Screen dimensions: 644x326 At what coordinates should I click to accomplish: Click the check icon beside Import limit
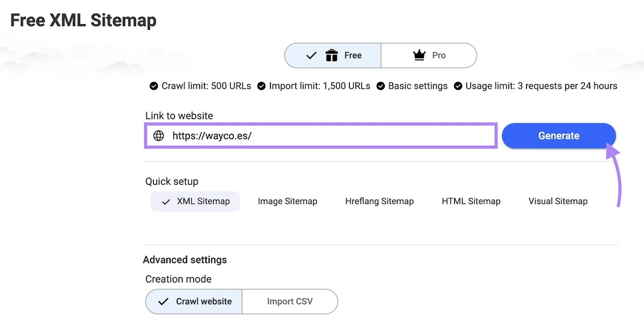coord(261,86)
